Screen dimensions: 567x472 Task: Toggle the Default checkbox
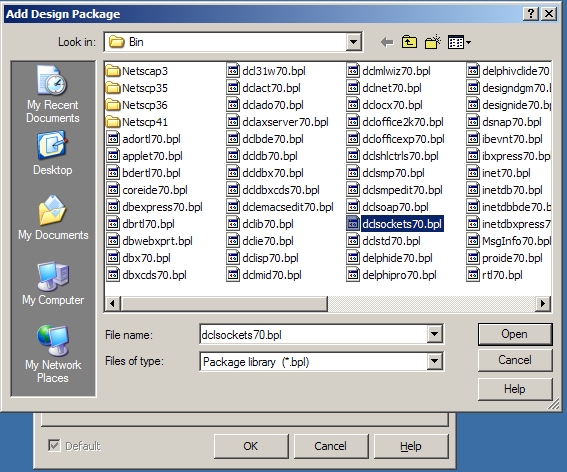(54, 446)
